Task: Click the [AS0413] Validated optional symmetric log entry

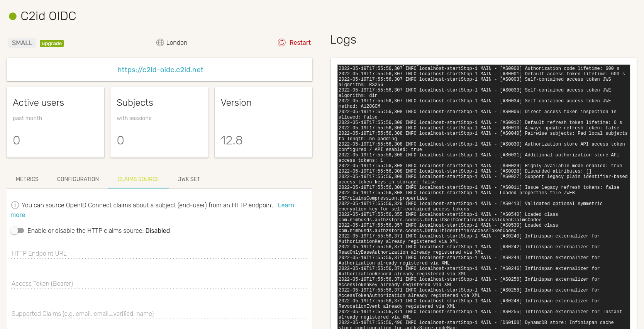Action: (x=470, y=206)
